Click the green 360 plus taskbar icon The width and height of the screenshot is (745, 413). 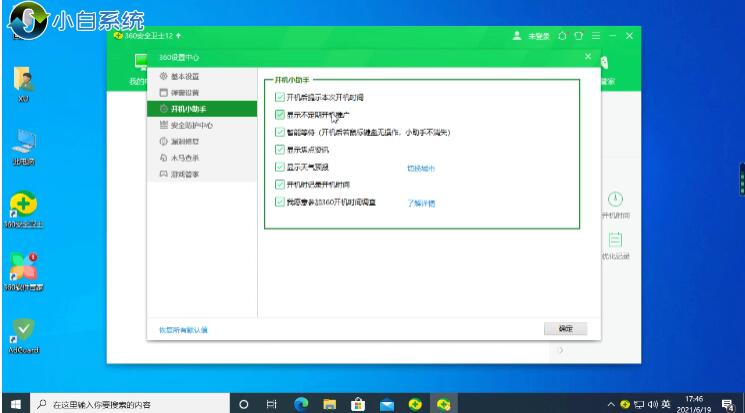click(x=415, y=404)
